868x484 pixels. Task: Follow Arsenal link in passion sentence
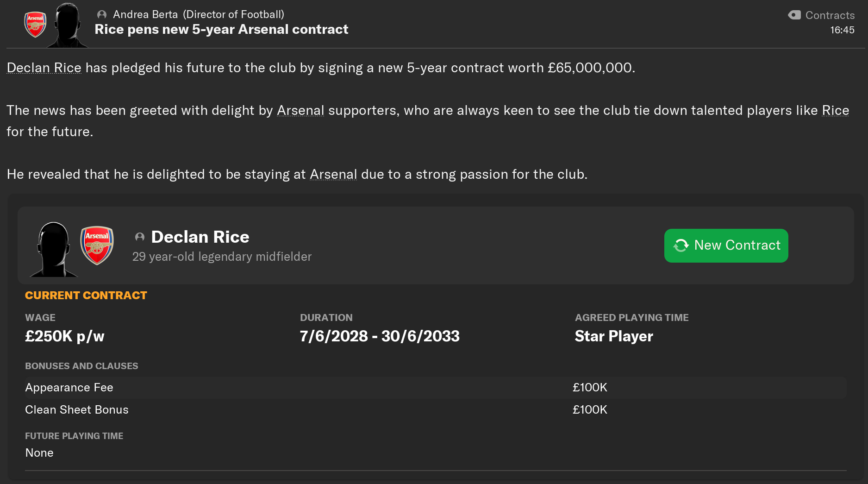pos(333,174)
